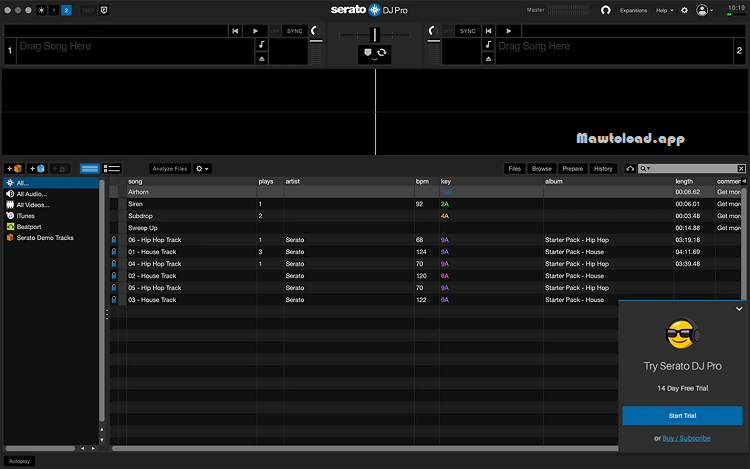The image size is (750, 469).
Task: Open settings gear in top bar
Action: coord(684,10)
